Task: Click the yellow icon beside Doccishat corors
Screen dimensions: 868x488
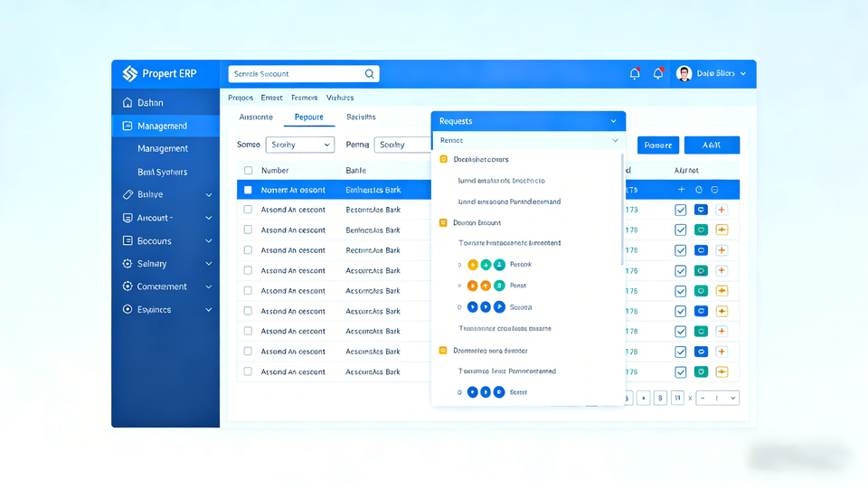Action: [x=443, y=159]
